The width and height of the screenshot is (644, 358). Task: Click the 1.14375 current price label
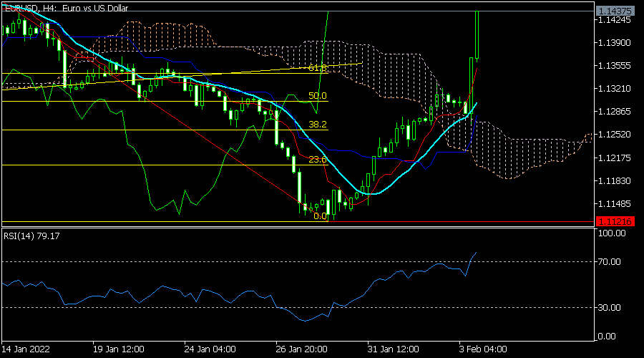pos(615,11)
